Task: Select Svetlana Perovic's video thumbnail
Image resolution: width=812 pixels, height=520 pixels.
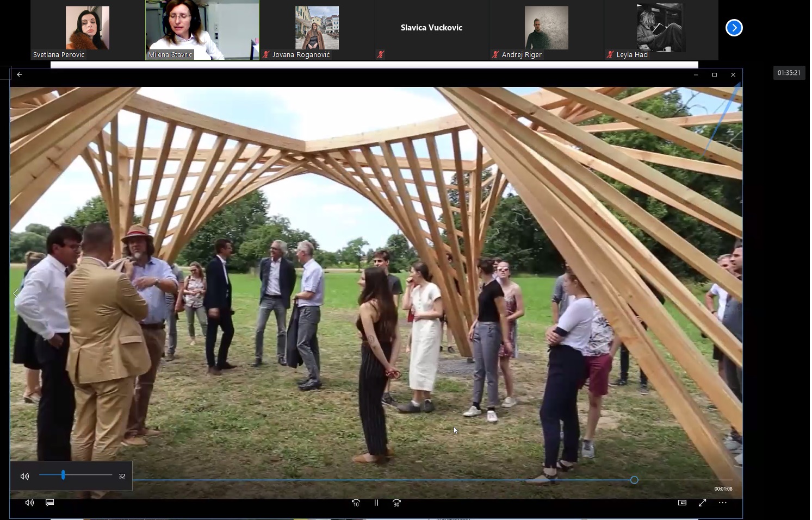Action: coord(88,28)
